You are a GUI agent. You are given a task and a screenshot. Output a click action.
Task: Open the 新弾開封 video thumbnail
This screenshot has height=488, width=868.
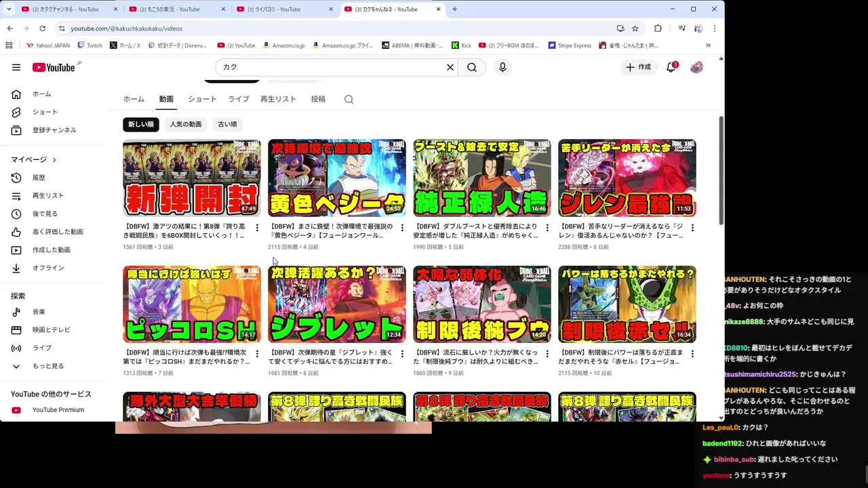tap(192, 178)
